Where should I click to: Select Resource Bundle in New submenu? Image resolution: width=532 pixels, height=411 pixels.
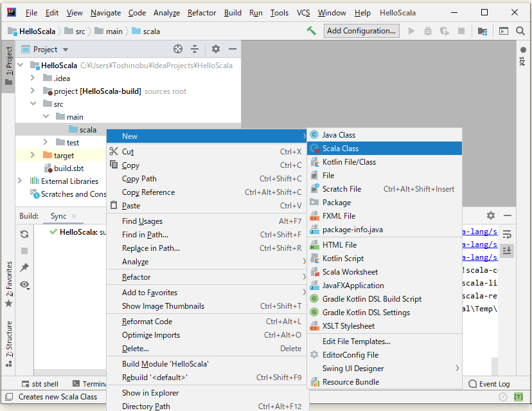(384, 382)
